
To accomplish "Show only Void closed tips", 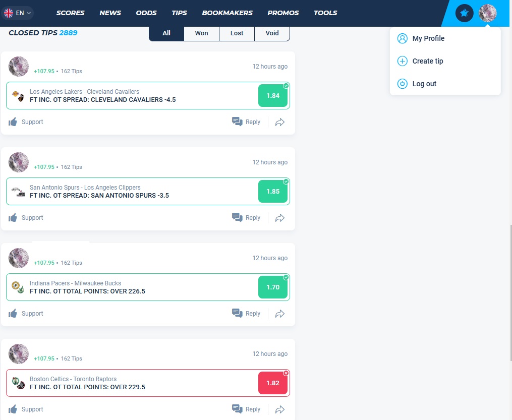I will (x=272, y=33).
